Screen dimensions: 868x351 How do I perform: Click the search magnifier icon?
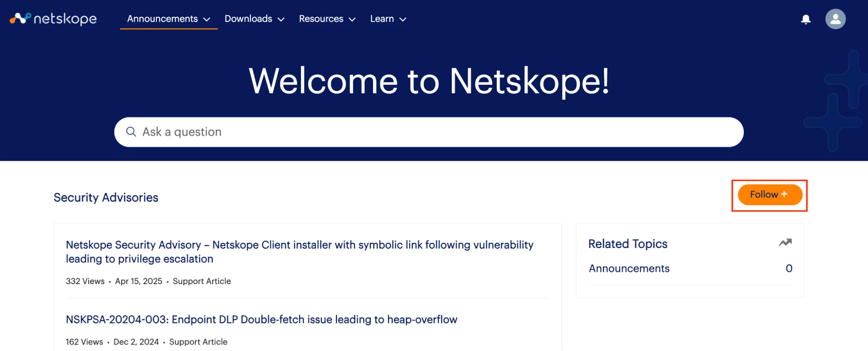(x=131, y=132)
